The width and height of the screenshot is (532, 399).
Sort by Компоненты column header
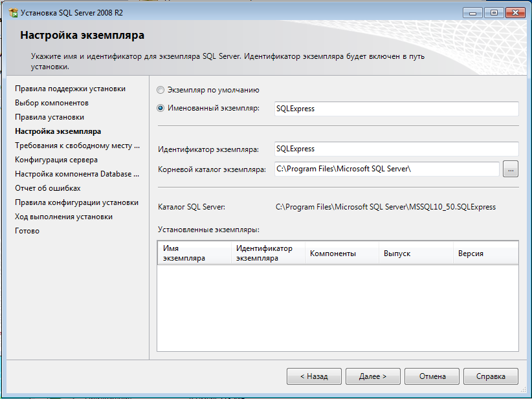pos(342,253)
